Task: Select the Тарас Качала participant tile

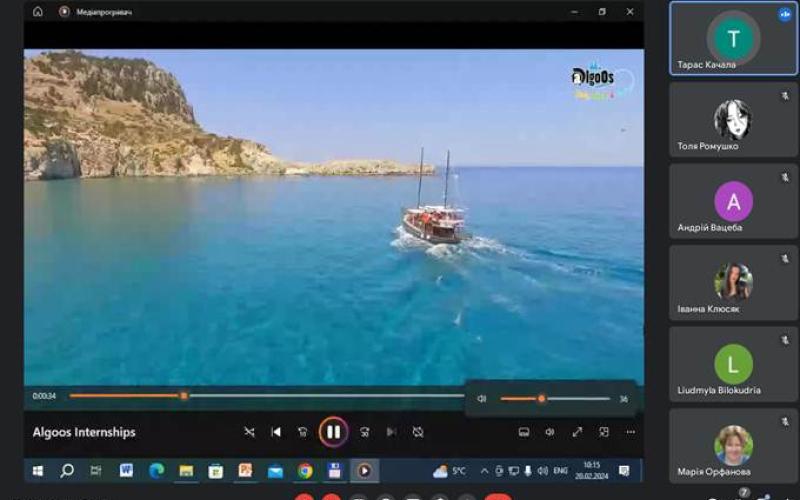Action: [734, 39]
